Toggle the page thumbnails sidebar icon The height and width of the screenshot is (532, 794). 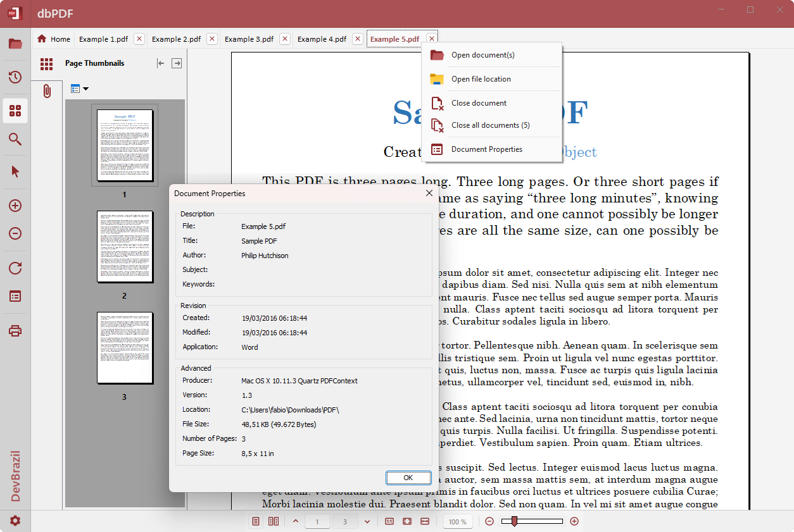coord(15,111)
